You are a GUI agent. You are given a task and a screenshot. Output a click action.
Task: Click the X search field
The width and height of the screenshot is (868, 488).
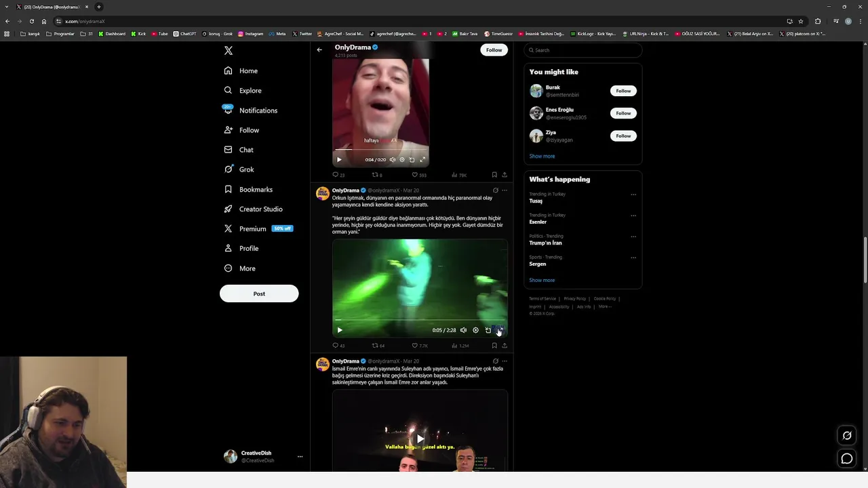(x=583, y=50)
